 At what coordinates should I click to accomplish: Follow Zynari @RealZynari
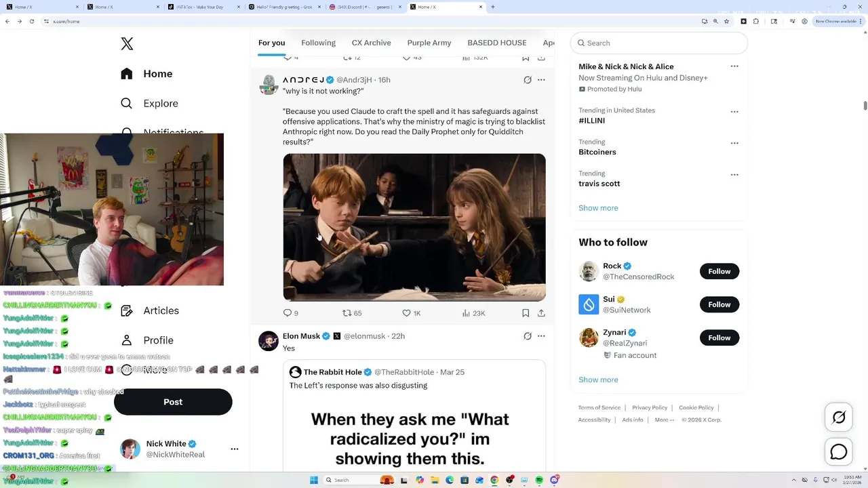(x=719, y=338)
